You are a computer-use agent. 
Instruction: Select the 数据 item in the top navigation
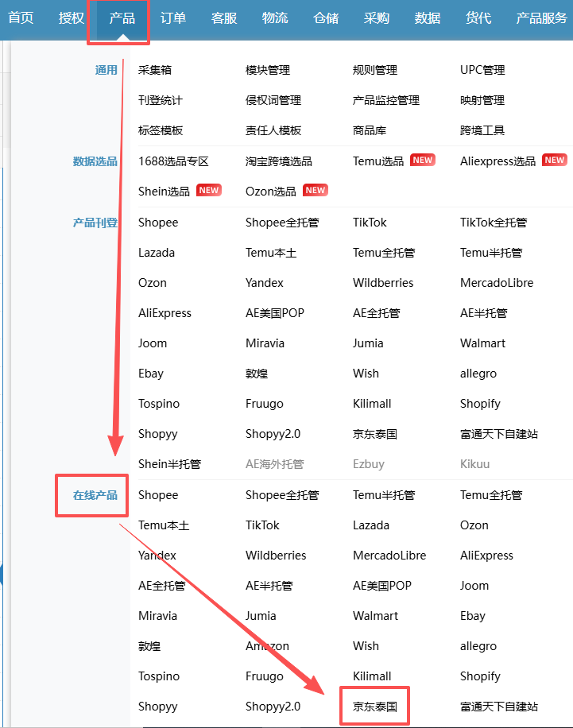point(428,18)
